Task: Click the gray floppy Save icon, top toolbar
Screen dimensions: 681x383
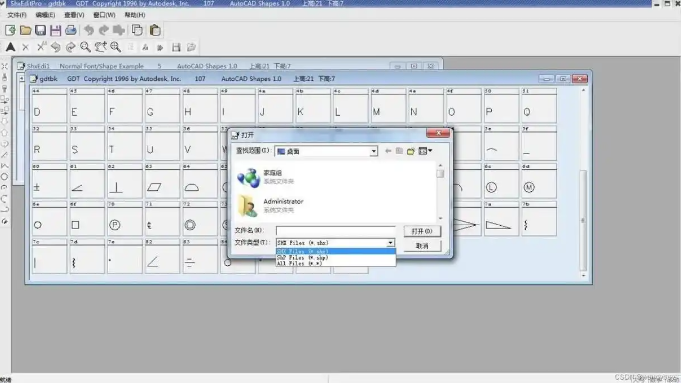Action: 40,30
